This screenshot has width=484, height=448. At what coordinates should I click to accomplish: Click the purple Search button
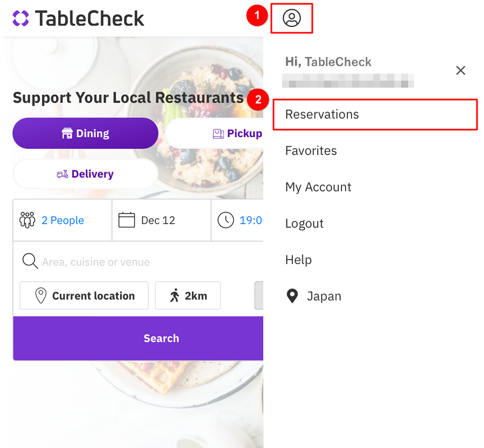pos(161,338)
